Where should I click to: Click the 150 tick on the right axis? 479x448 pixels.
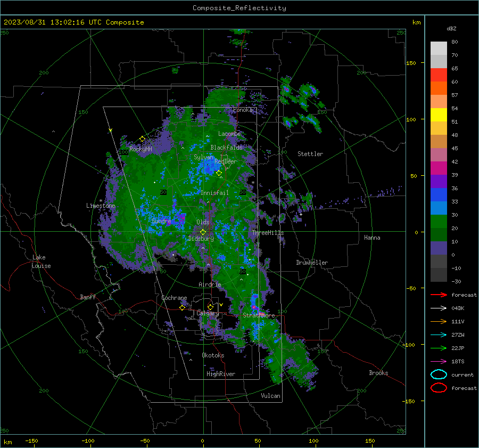coord(411,63)
